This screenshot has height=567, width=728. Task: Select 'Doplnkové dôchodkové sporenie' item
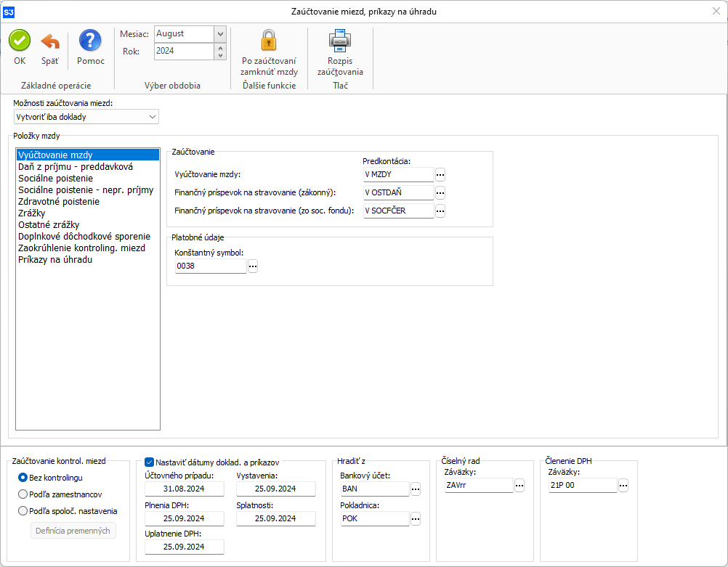[88, 236]
